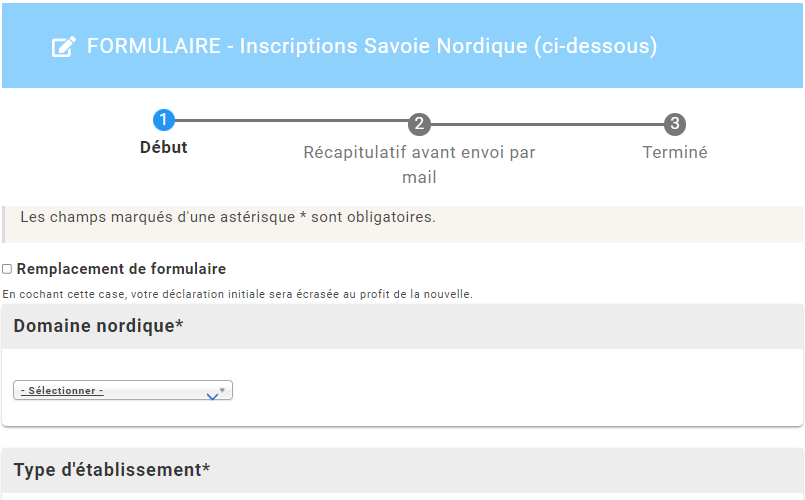This screenshot has height=500, width=805.
Task: Click the 'Domaine nordique*' section header
Action: click(98, 327)
